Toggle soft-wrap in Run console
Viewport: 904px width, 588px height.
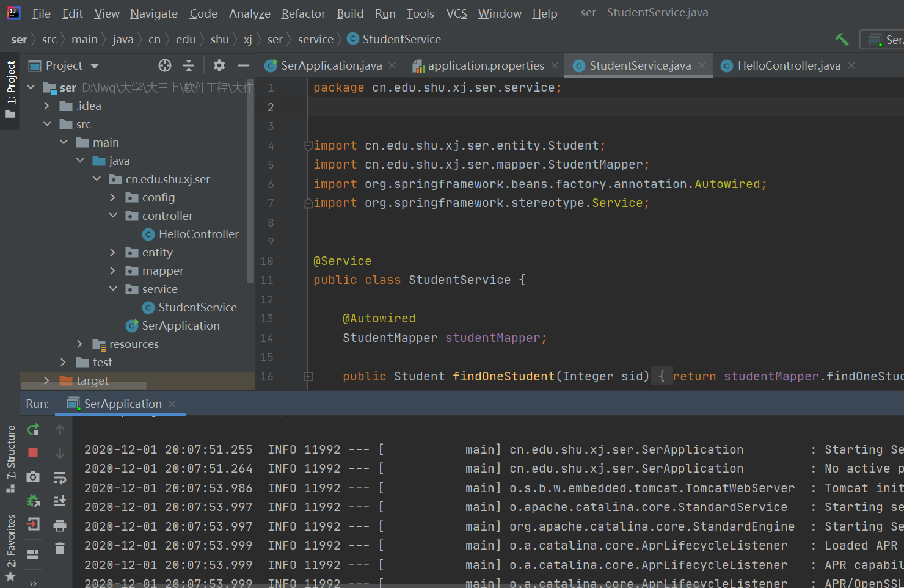(60, 477)
